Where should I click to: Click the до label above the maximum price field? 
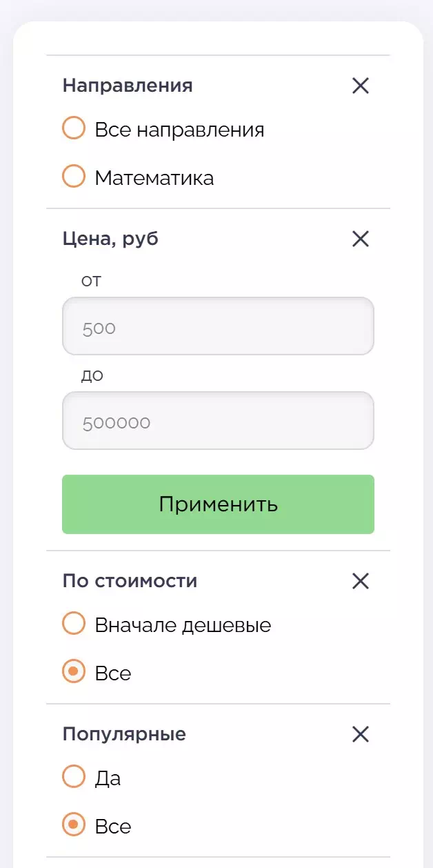pos(92,376)
